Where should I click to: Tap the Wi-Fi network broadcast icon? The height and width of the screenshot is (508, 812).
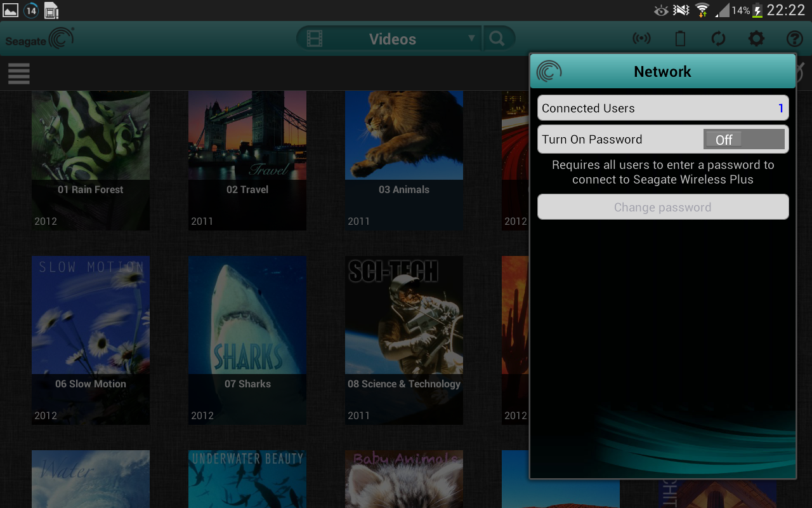click(641, 39)
